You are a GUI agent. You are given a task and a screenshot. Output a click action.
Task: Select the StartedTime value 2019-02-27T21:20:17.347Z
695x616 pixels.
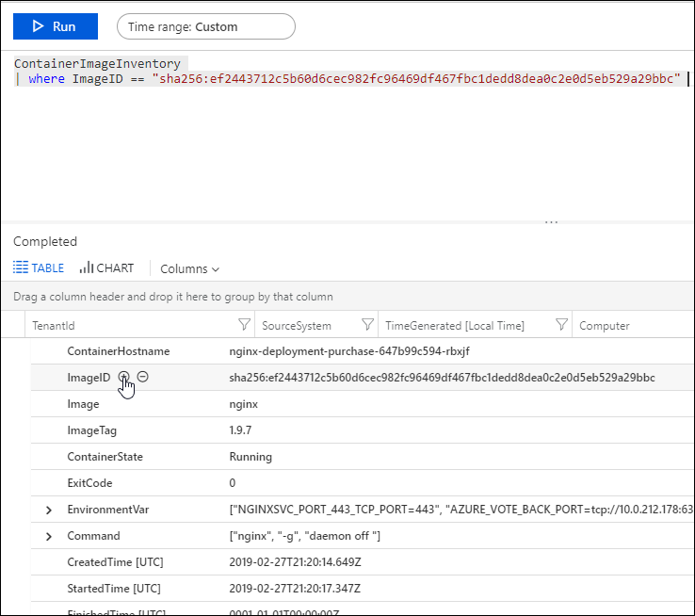tap(295, 589)
